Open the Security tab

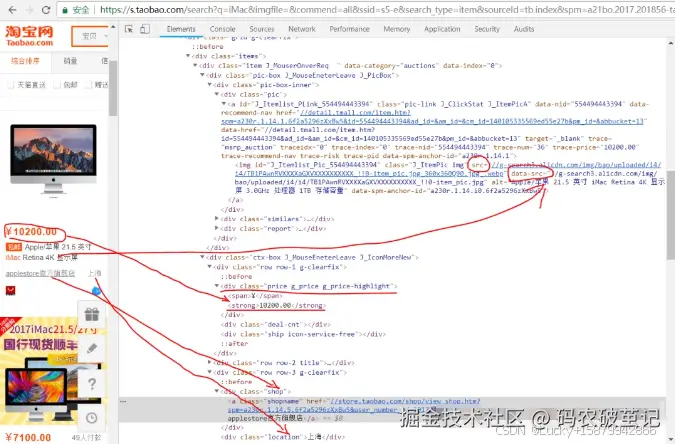(x=487, y=29)
